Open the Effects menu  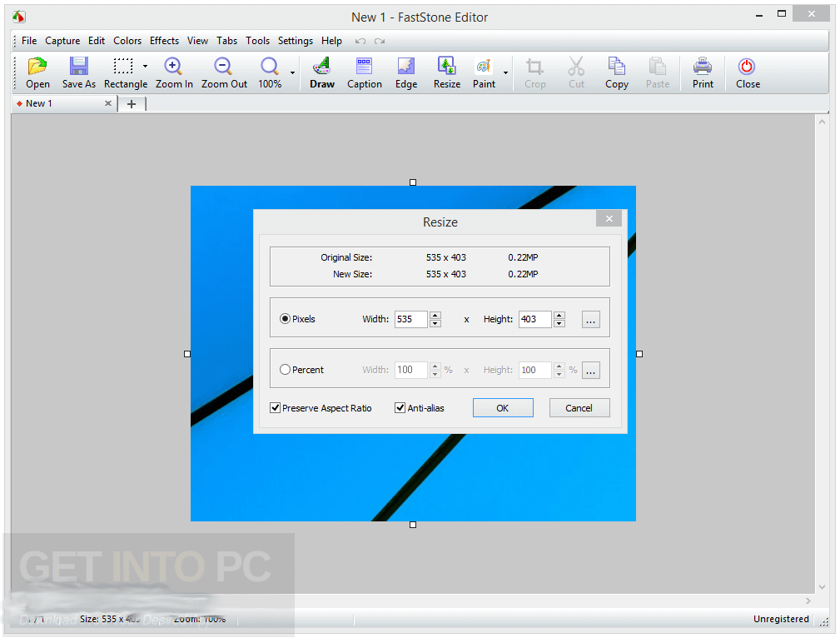(x=164, y=41)
